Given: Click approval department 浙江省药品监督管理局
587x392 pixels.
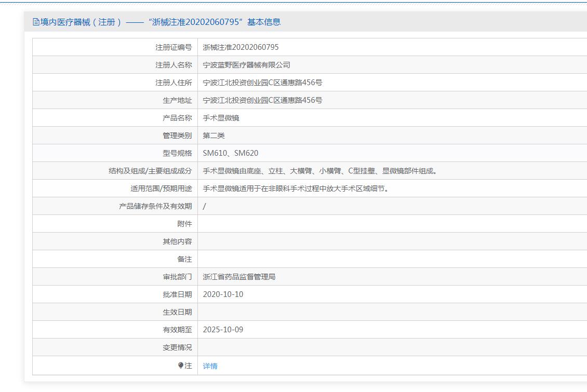Looking at the screenshot, I should [239, 277].
